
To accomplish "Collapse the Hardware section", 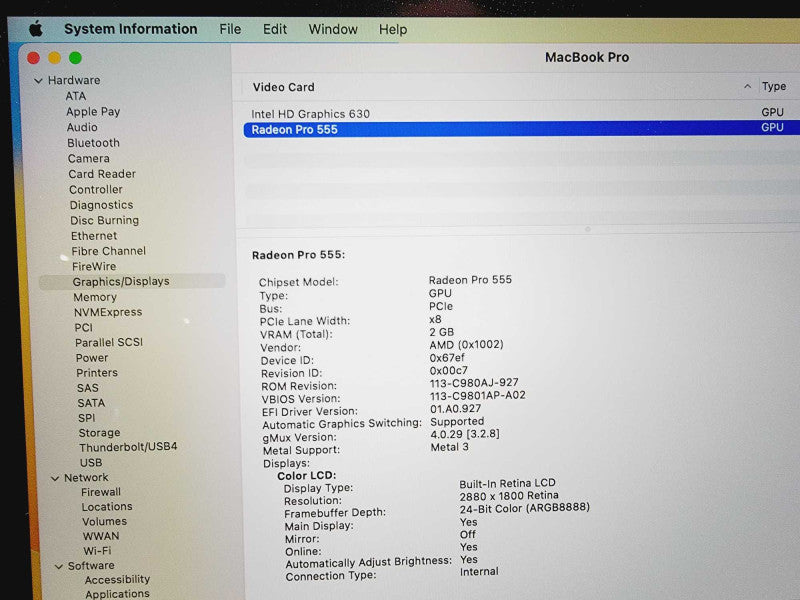I will coord(38,81).
